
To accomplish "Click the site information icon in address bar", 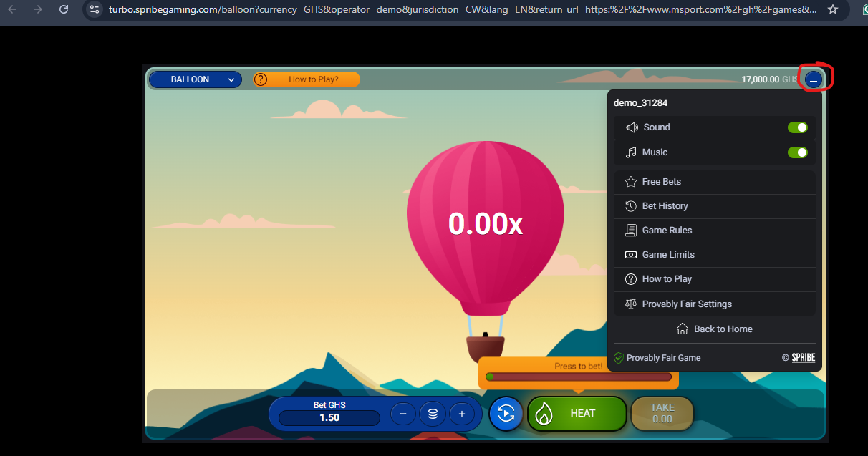I will pyautogui.click(x=95, y=9).
